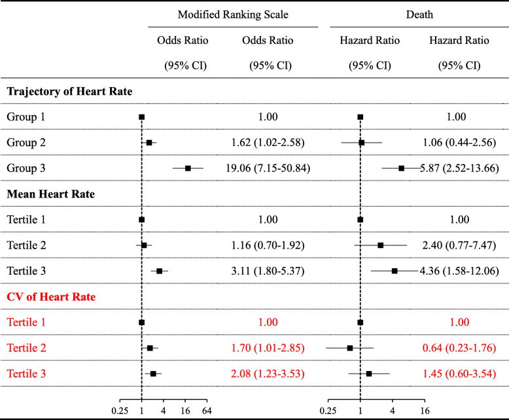This screenshot has width=509, height=420.
Task: Click the Mean Heart Rate Tertile 3 odds ratio marker
Action: pos(159,271)
